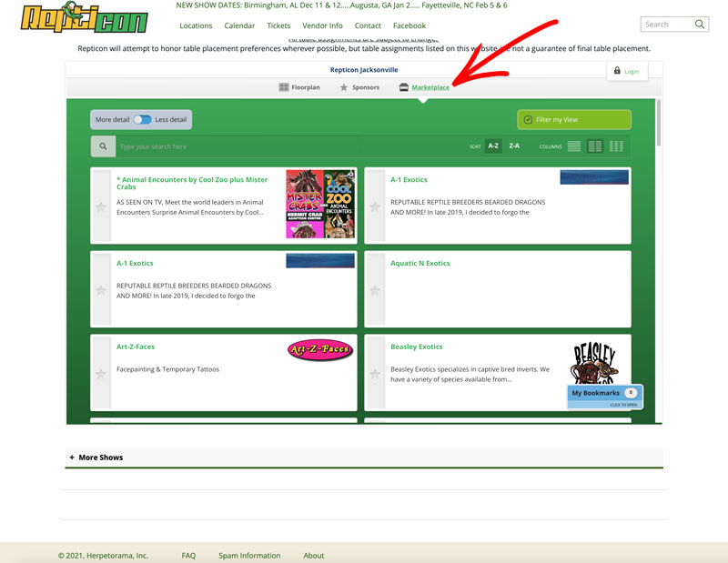Switch to three column layout

[x=616, y=146]
